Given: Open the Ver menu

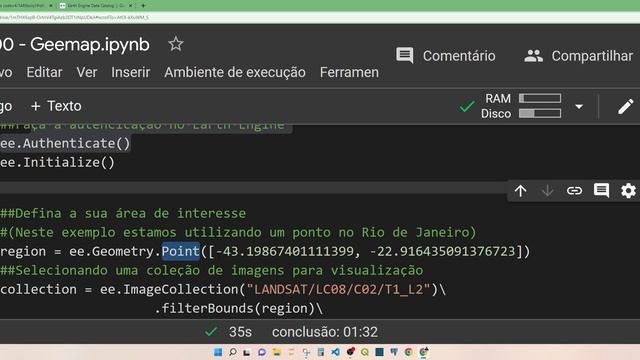Looking at the screenshot, I should (x=87, y=72).
